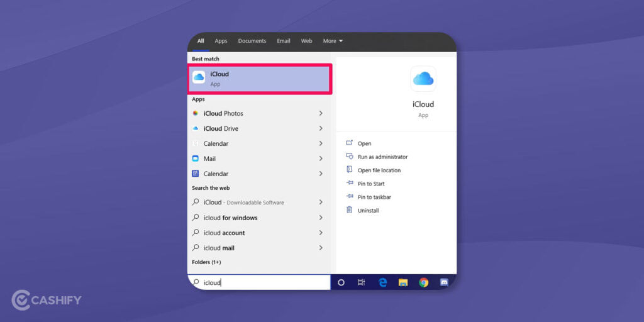Select Pin to taskbar
Screen dimensions: 644x322
(375, 197)
